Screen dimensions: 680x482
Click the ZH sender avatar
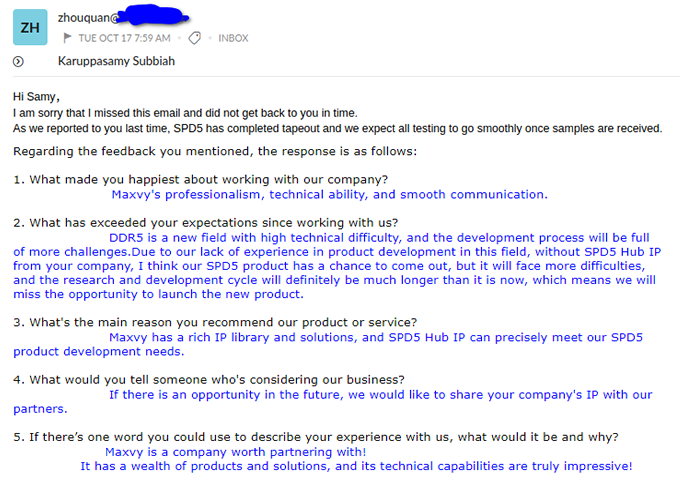click(x=30, y=27)
